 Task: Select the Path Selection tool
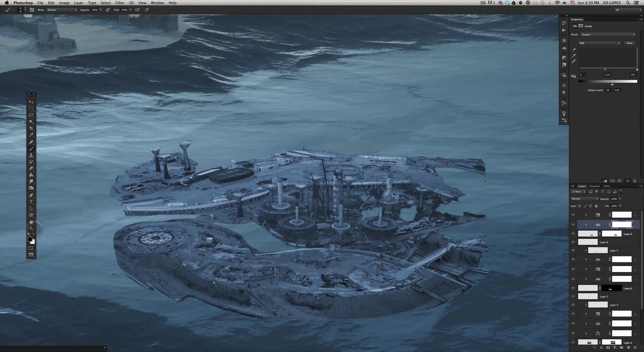coord(31,209)
